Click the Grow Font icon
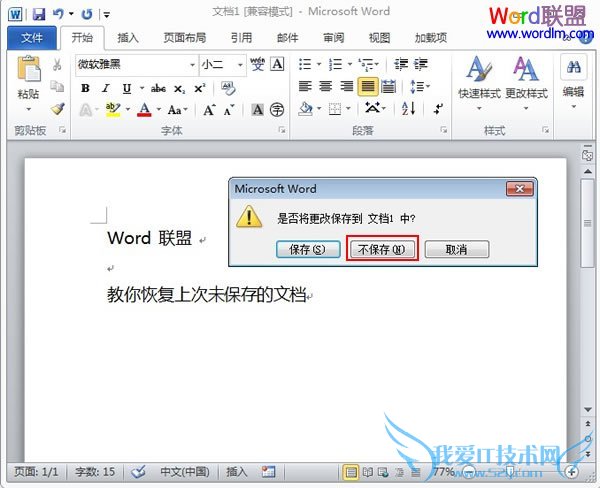The width and height of the screenshot is (600, 488). pos(209,110)
